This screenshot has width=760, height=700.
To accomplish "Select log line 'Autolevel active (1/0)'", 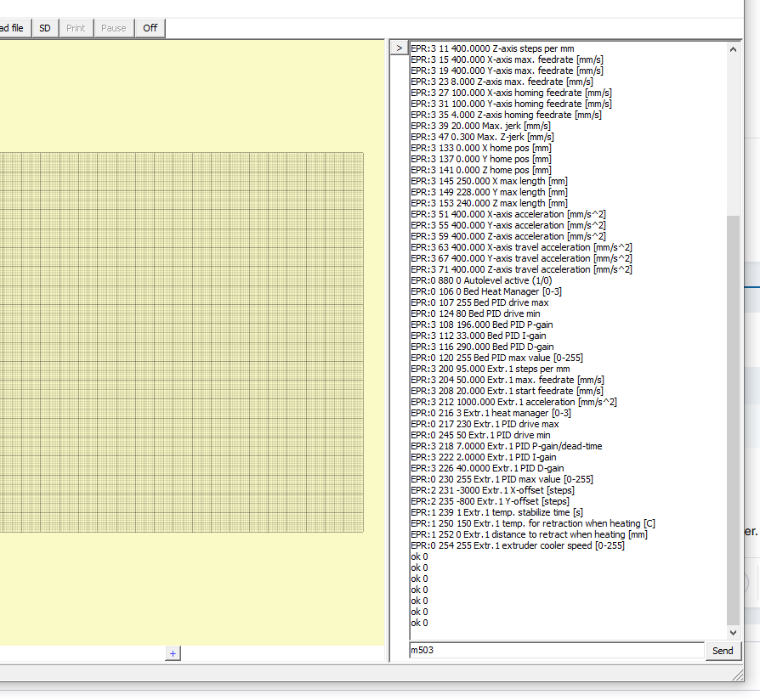I will [481, 280].
